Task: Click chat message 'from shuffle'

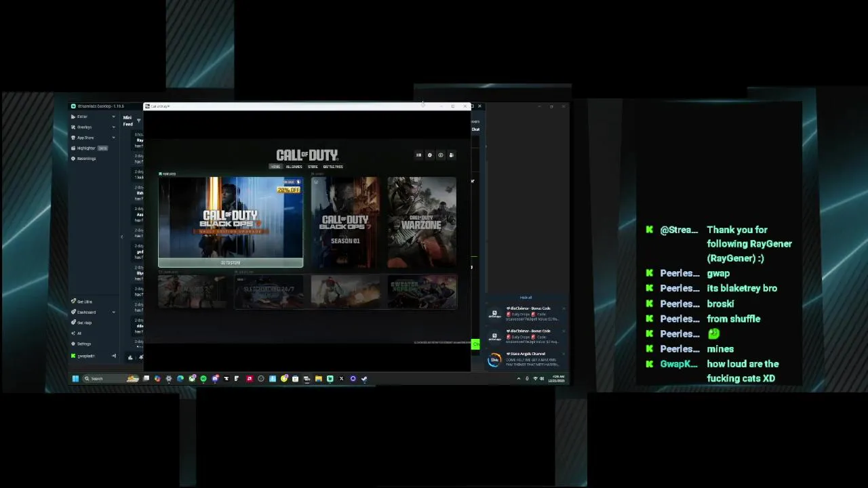Action: tap(733, 319)
